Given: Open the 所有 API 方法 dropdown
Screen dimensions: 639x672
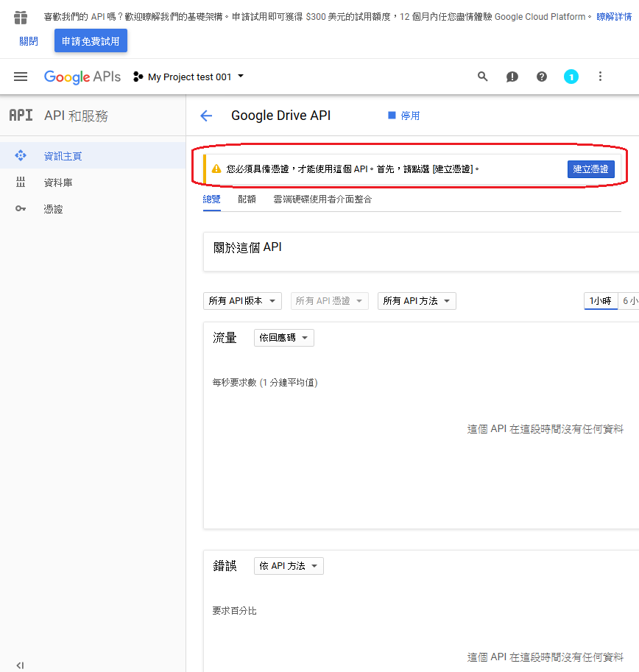Looking at the screenshot, I should point(417,300).
